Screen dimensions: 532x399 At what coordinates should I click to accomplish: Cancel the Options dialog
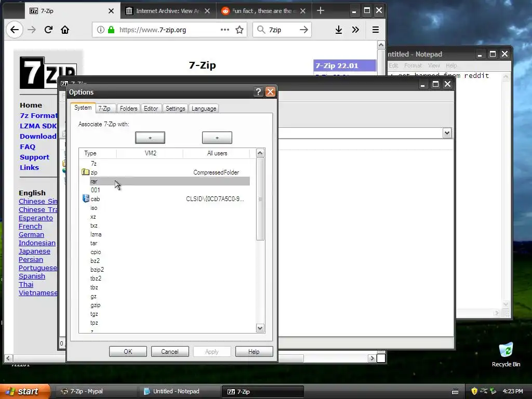[x=170, y=352]
